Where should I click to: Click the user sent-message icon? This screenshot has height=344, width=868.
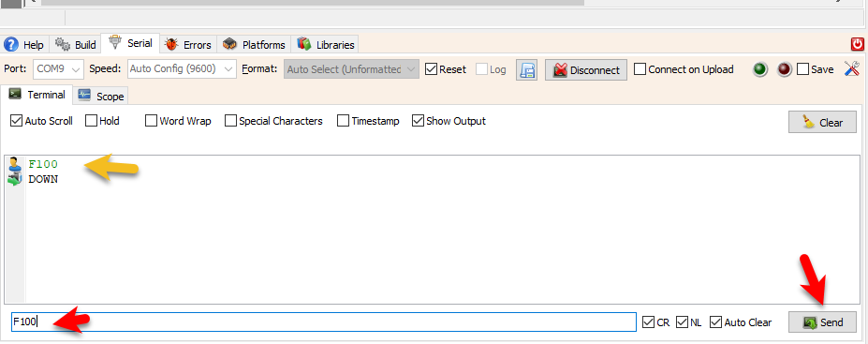tap(14, 164)
